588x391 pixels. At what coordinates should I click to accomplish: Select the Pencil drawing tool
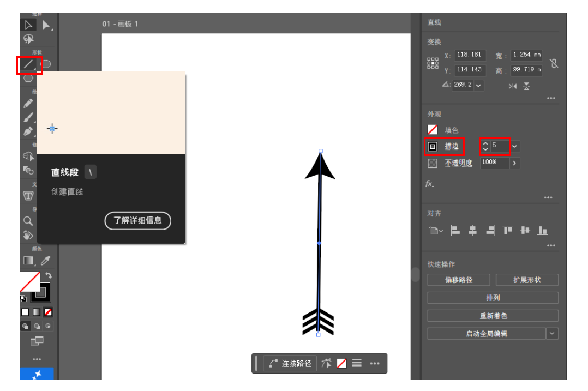coord(28,103)
